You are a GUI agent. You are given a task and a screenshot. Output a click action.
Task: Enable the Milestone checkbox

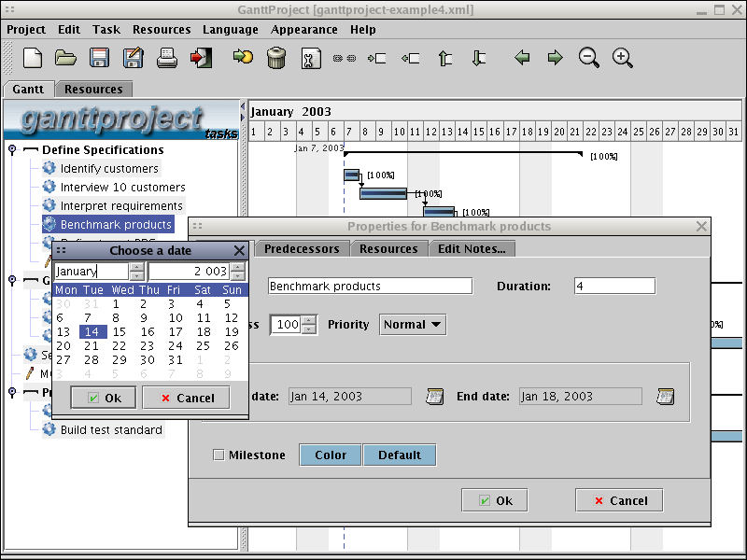(218, 455)
